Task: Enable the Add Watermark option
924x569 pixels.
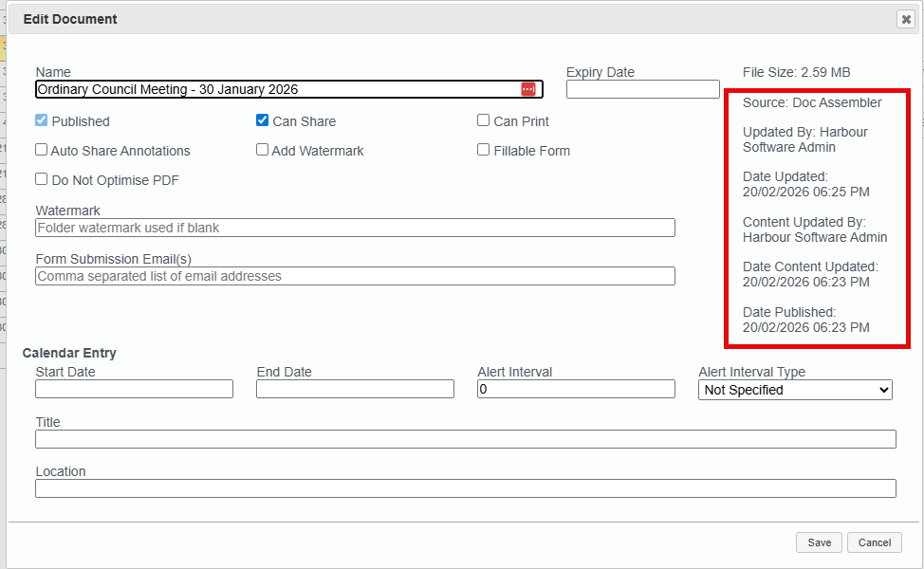Action: [x=262, y=149]
